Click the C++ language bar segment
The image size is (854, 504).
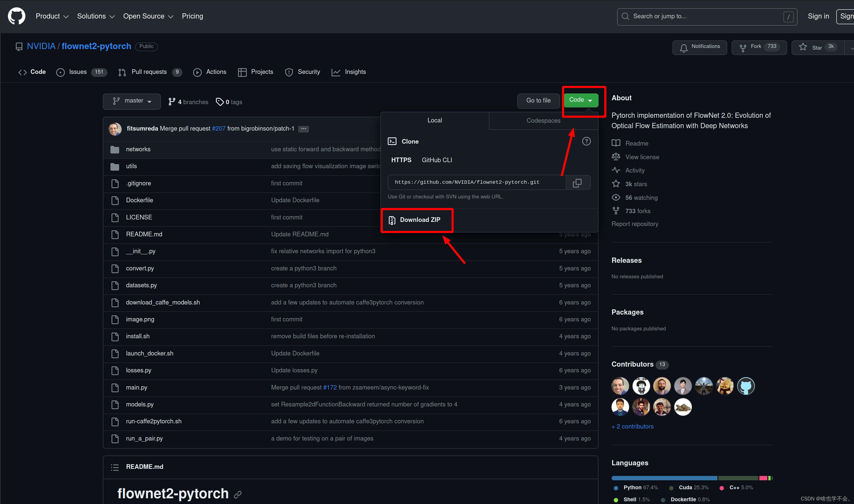pyautogui.click(x=763, y=479)
